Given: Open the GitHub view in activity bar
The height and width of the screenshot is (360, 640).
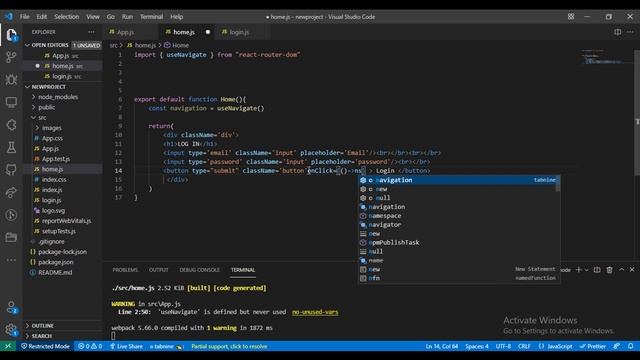Looking at the screenshot, I should tap(11, 170).
